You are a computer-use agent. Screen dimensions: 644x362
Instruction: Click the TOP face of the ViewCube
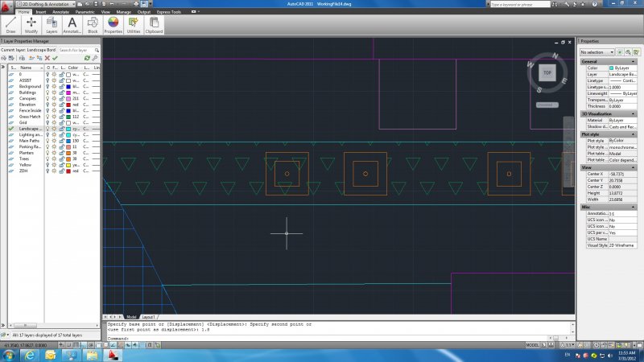tap(547, 72)
